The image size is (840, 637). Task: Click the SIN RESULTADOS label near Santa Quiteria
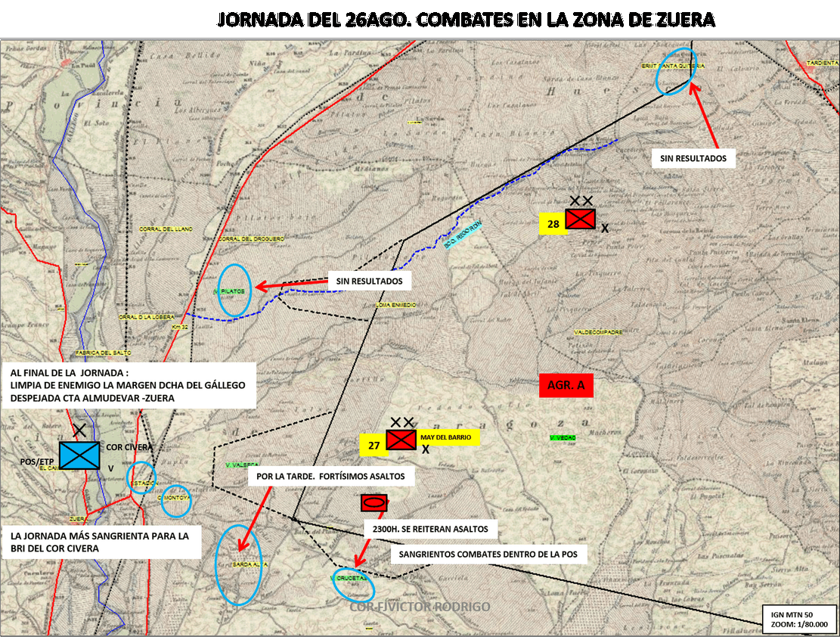[x=693, y=158]
